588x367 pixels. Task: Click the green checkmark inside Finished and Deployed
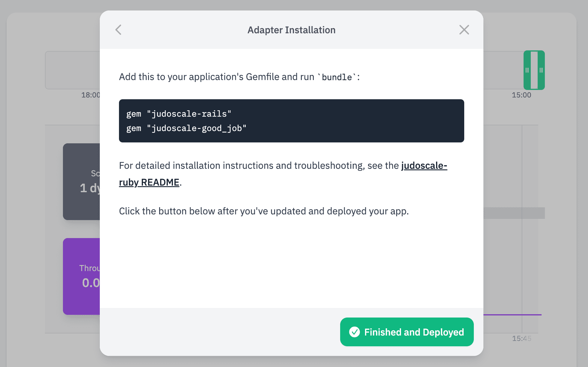(x=354, y=332)
